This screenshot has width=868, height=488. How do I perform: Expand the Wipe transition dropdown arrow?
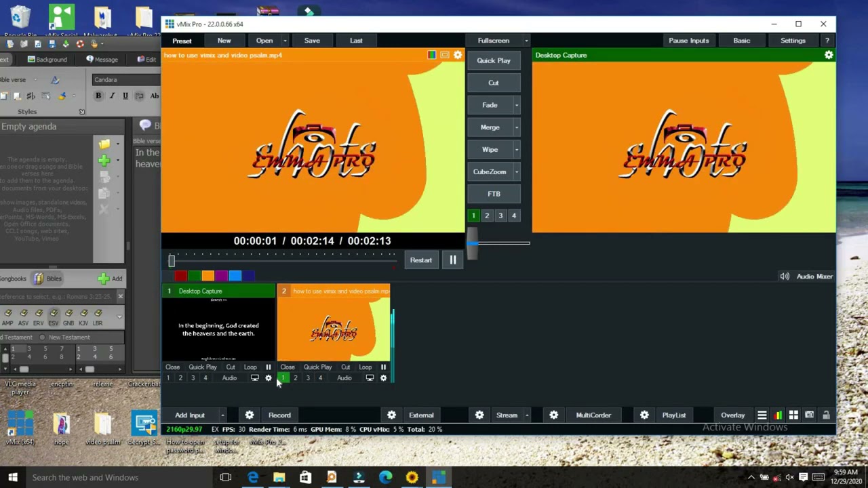click(516, 150)
